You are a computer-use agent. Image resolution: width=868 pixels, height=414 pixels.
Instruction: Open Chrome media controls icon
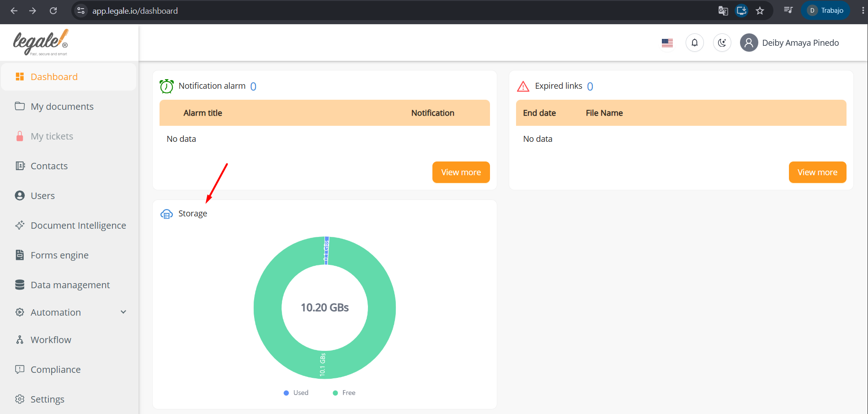(788, 10)
